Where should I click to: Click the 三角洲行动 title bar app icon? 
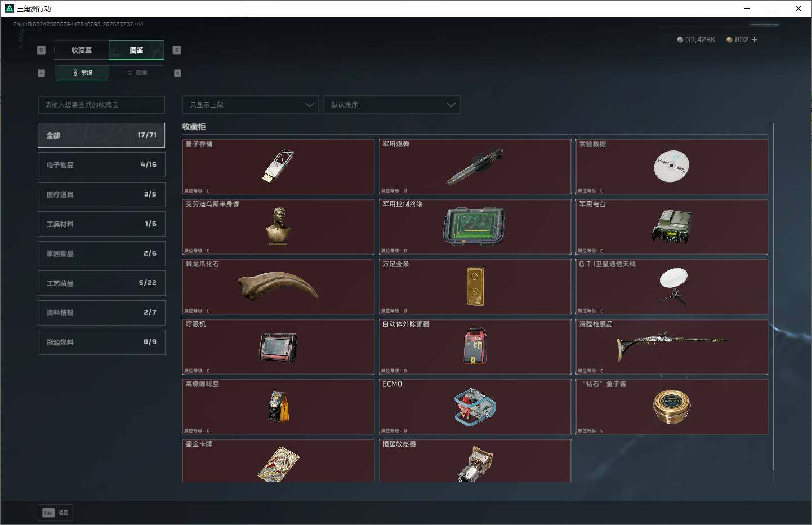click(9, 8)
